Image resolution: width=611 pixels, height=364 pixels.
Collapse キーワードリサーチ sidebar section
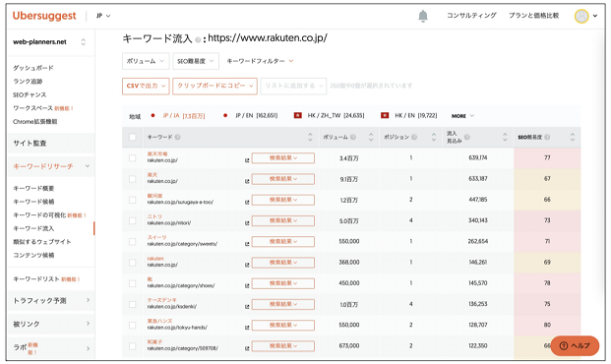tap(51, 166)
